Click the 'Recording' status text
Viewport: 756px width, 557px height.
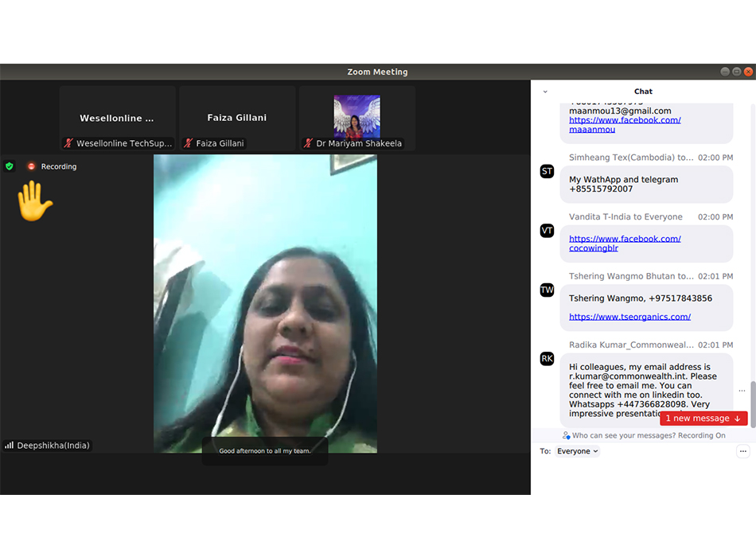click(x=58, y=166)
